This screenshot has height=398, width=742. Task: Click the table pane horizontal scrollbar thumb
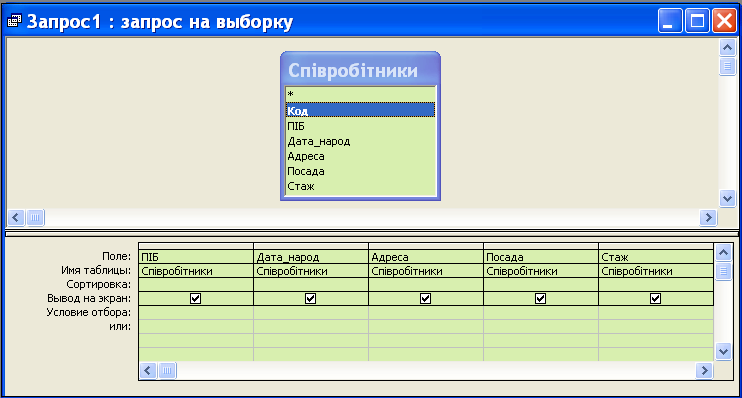35,217
